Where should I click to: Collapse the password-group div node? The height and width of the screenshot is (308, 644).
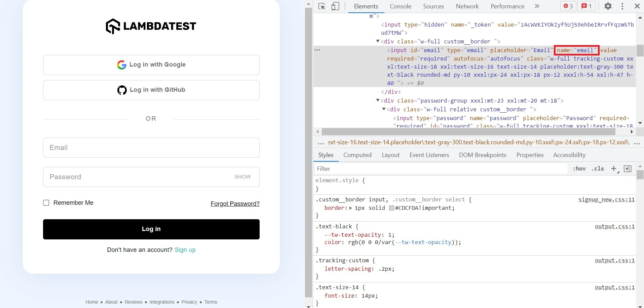coord(378,101)
